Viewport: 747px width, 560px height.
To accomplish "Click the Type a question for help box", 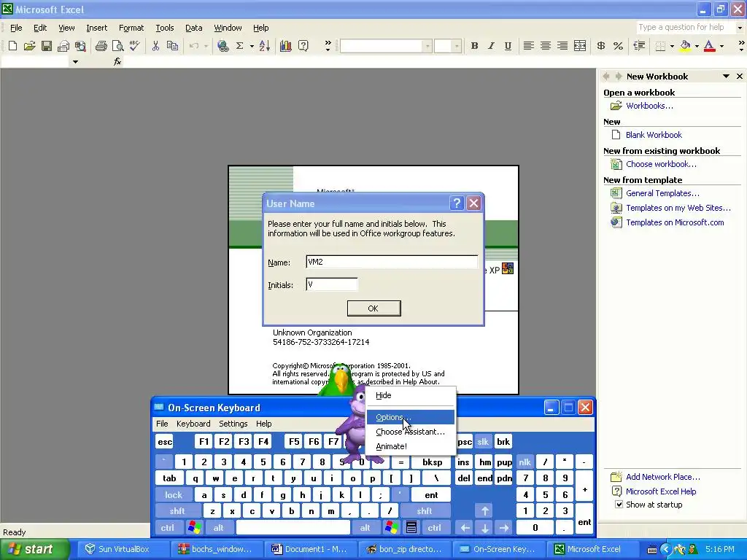I will (686, 27).
